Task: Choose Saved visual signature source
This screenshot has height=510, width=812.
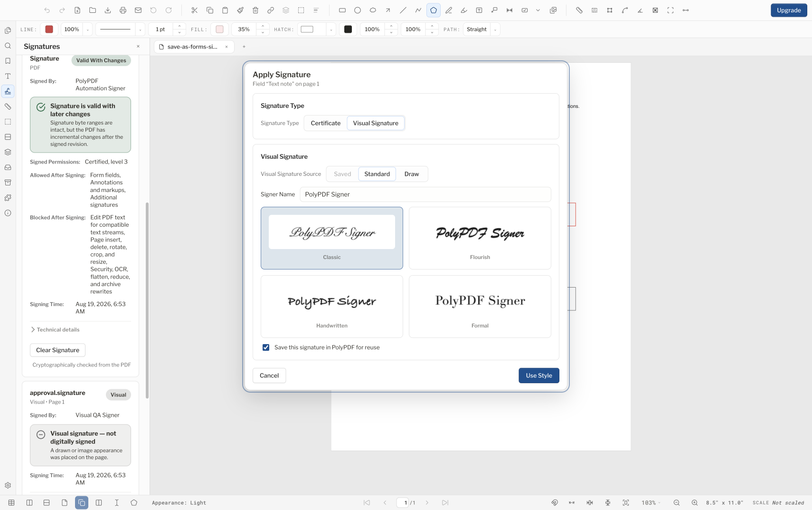Action: click(342, 174)
